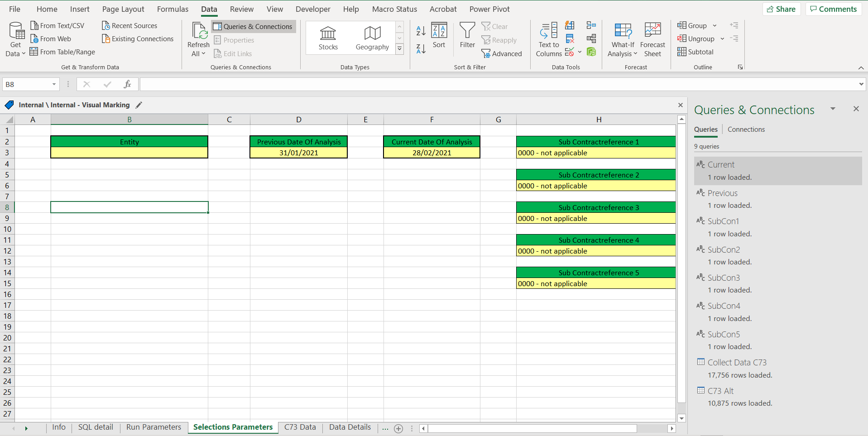Convert selection to Geography data type

tap(372, 38)
